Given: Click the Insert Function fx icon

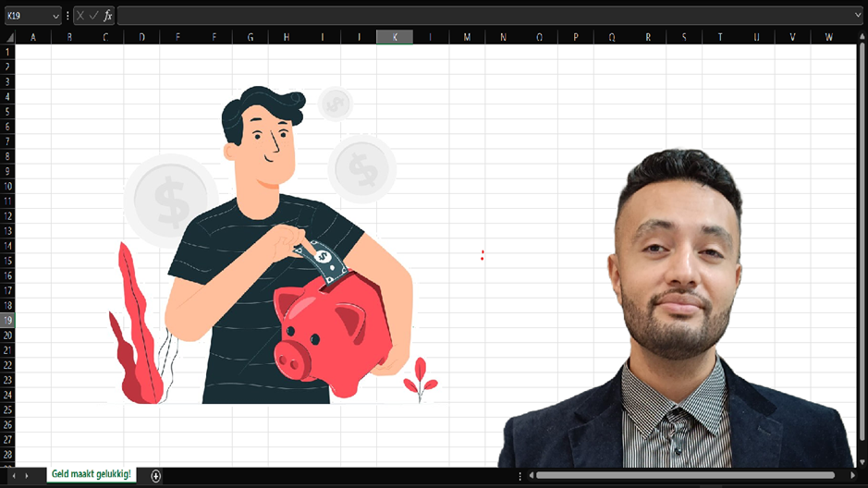Looking at the screenshot, I should click(x=108, y=16).
